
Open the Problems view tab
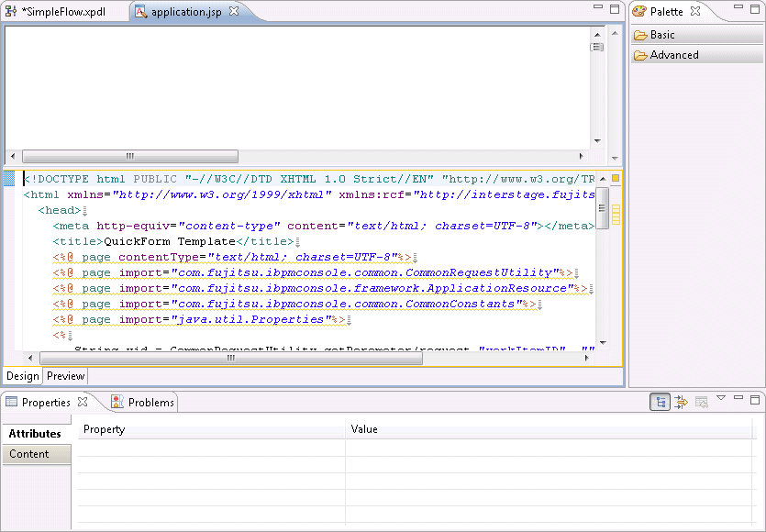142,402
